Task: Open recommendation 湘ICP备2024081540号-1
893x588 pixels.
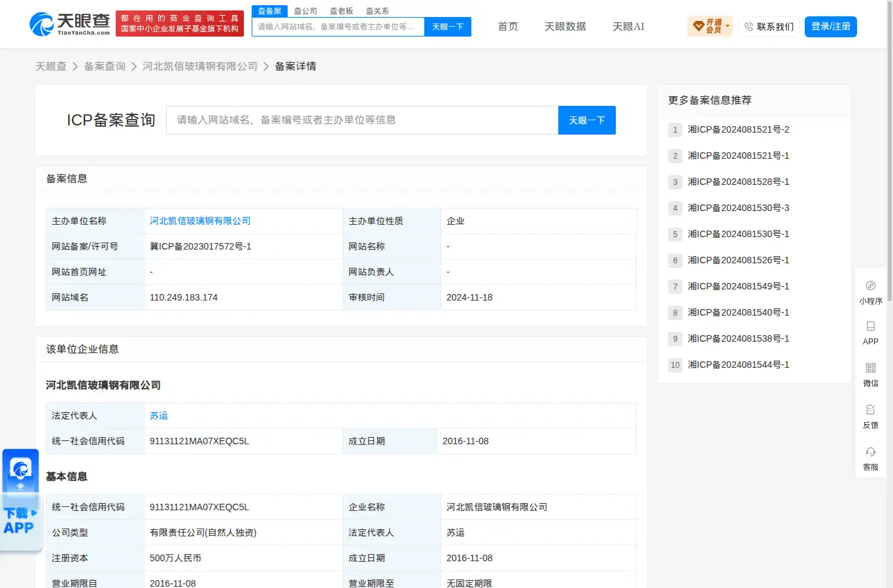Action: pyautogui.click(x=738, y=312)
